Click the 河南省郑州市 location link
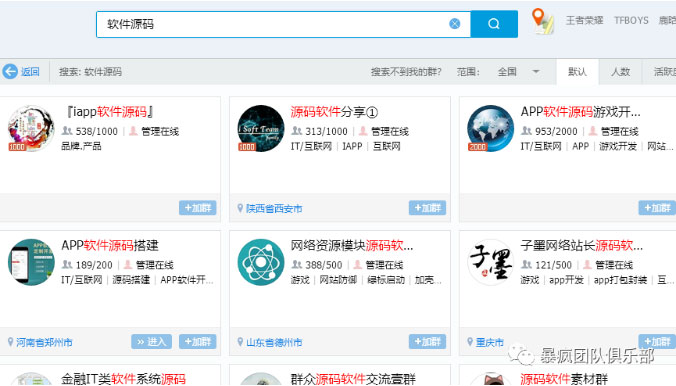The width and height of the screenshot is (676, 386). 44,342
